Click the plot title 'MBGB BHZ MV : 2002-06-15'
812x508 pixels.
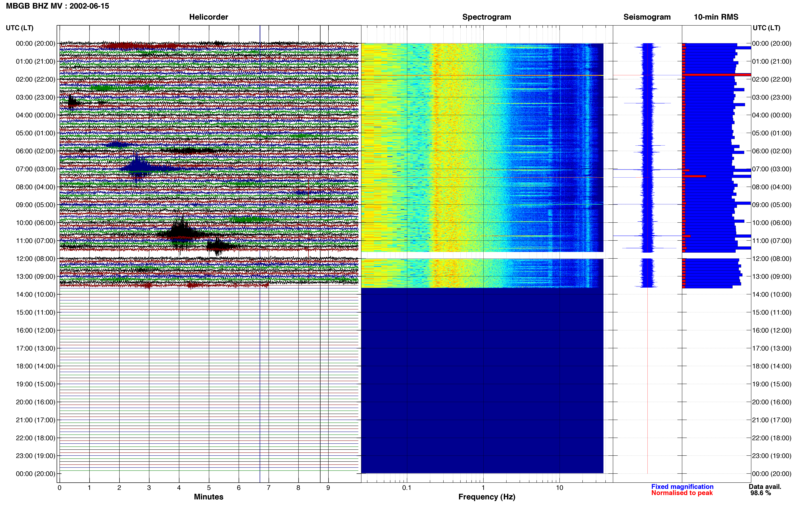coord(57,6)
